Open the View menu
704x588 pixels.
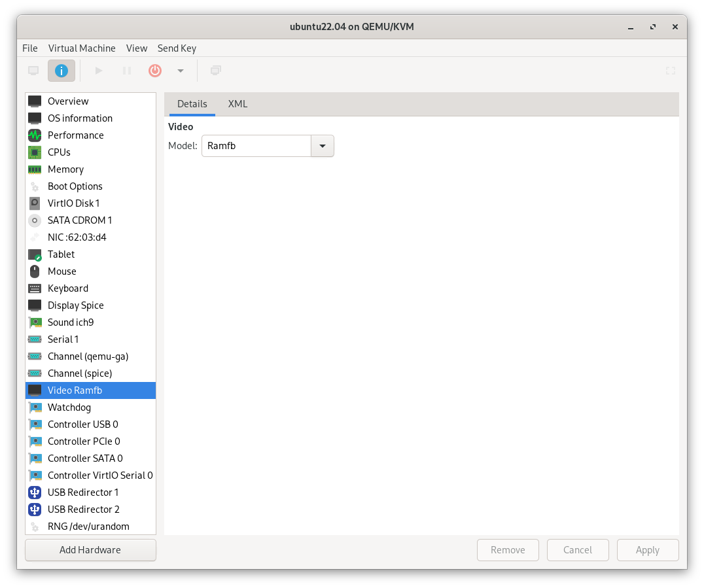pyautogui.click(x=137, y=48)
